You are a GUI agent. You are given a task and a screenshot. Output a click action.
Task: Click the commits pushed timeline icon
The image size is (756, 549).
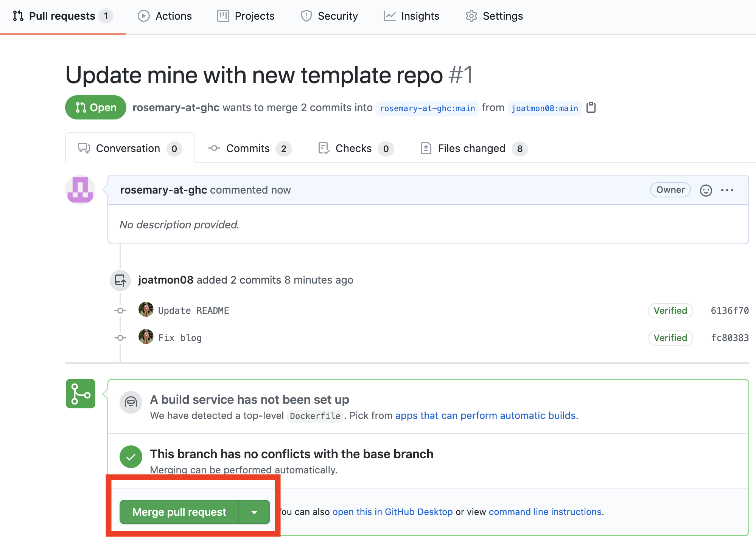point(120,280)
